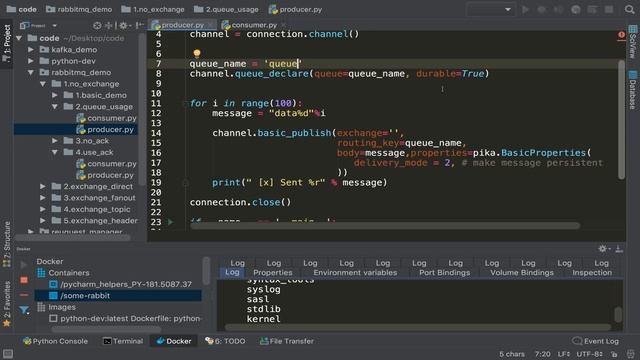Switch to Inspection tab

(592, 273)
